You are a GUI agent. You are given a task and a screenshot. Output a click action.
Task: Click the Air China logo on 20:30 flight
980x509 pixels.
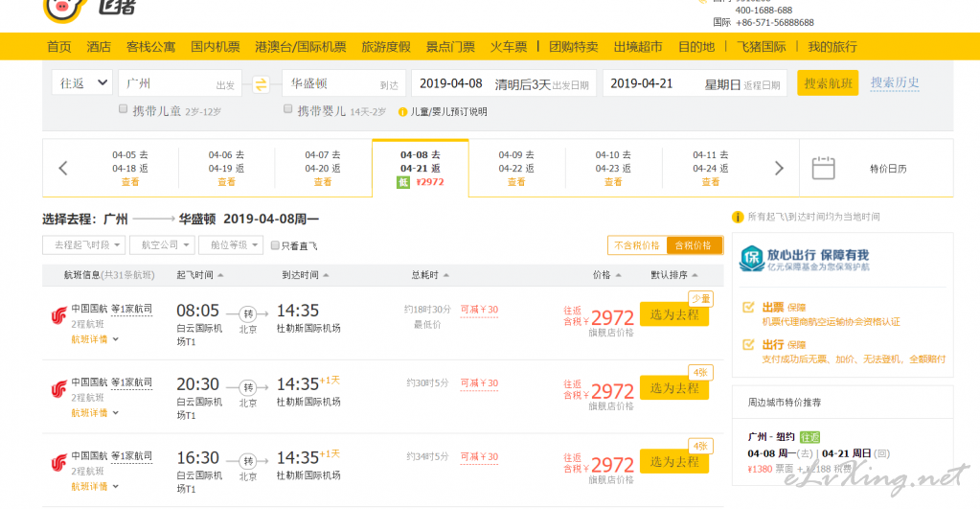click(x=58, y=389)
